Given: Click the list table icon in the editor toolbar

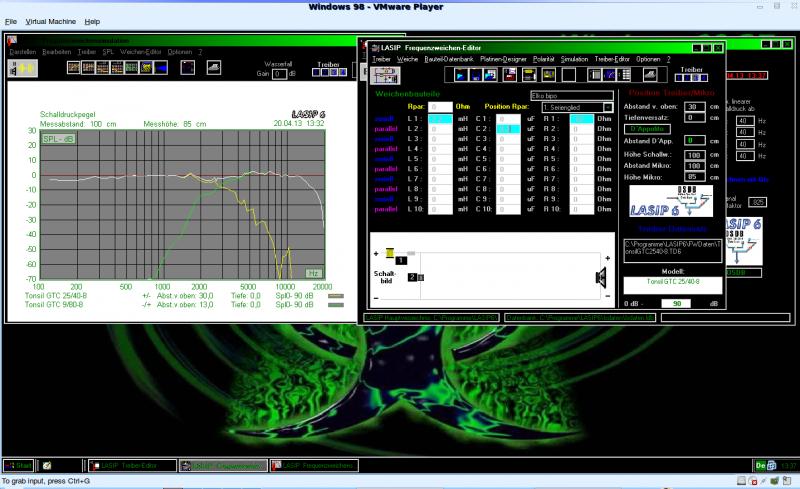Looking at the screenshot, I should [x=623, y=75].
